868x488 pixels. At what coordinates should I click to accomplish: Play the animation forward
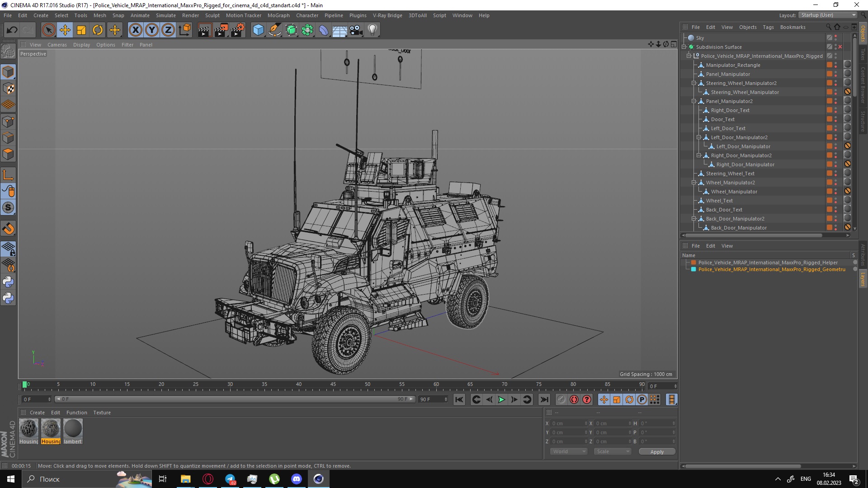tap(501, 399)
